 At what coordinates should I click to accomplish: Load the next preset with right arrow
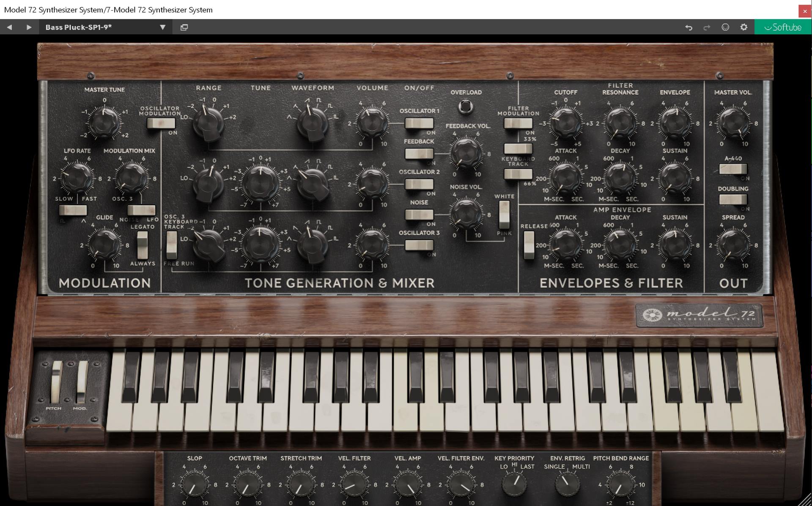pos(29,27)
